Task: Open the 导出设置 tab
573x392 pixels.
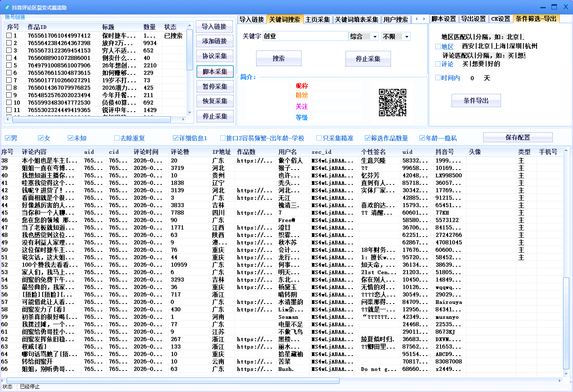Action: 473,19
